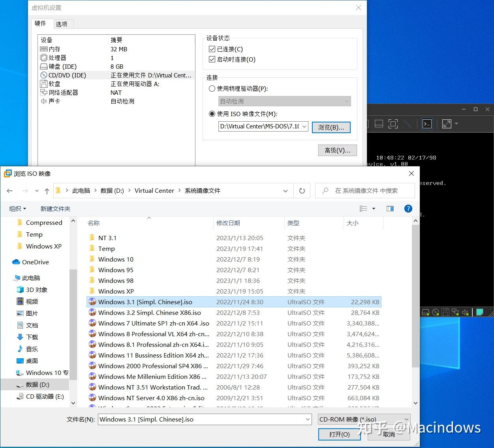The width and height of the screenshot is (494, 448).
Task: Select 数据 (D:) drive in navigation pane
Action: pos(35,384)
